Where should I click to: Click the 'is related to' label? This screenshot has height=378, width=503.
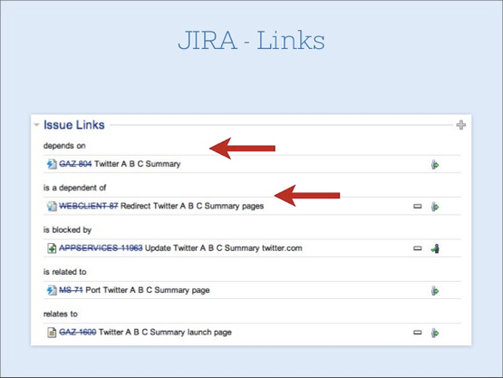click(x=65, y=272)
